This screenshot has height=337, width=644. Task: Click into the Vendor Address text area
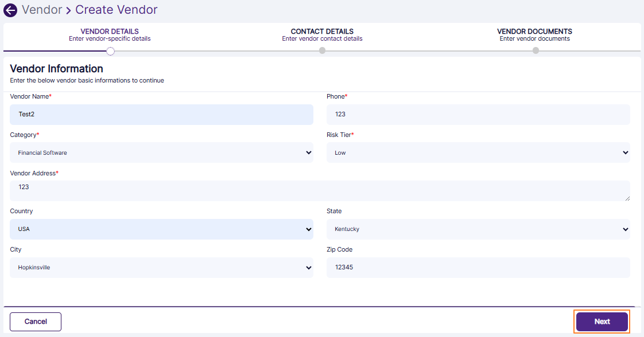pos(319,190)
